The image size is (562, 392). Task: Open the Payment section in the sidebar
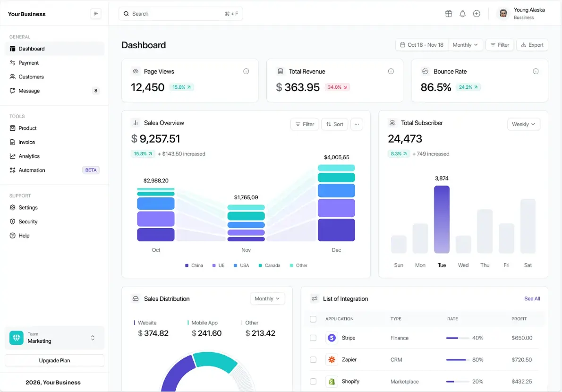[29, 62]
